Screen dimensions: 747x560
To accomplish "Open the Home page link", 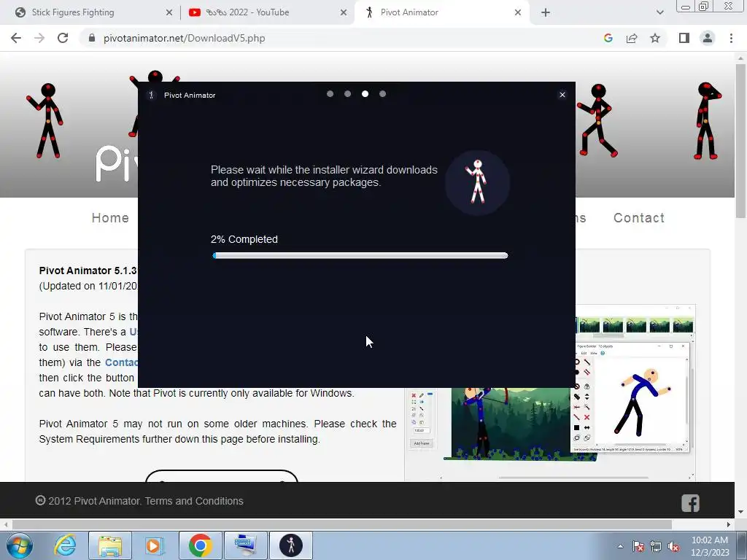I will [110, 217].
